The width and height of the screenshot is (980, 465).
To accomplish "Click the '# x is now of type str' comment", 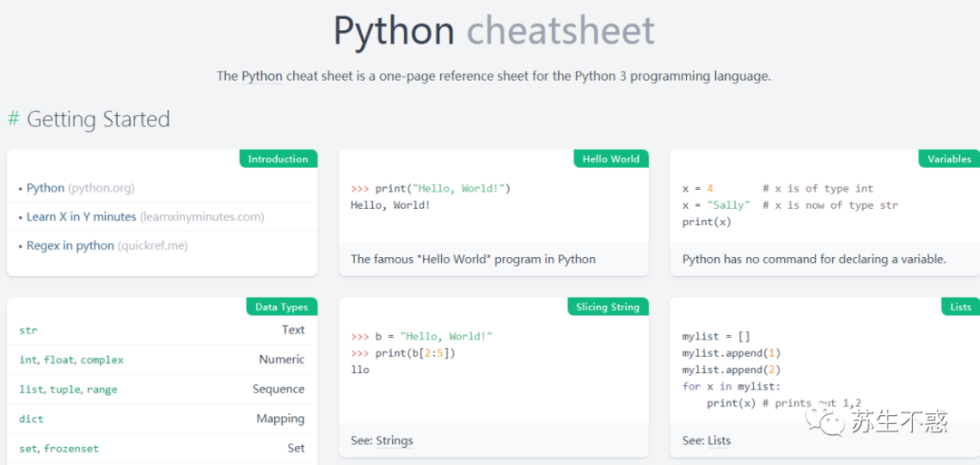I will (x=830, y=204).
